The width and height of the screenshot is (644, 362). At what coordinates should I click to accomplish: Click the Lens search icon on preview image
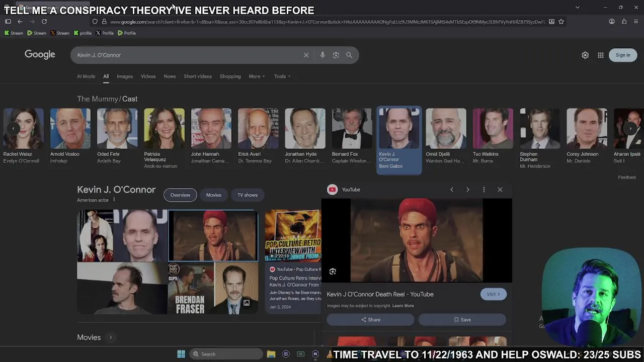333,271
